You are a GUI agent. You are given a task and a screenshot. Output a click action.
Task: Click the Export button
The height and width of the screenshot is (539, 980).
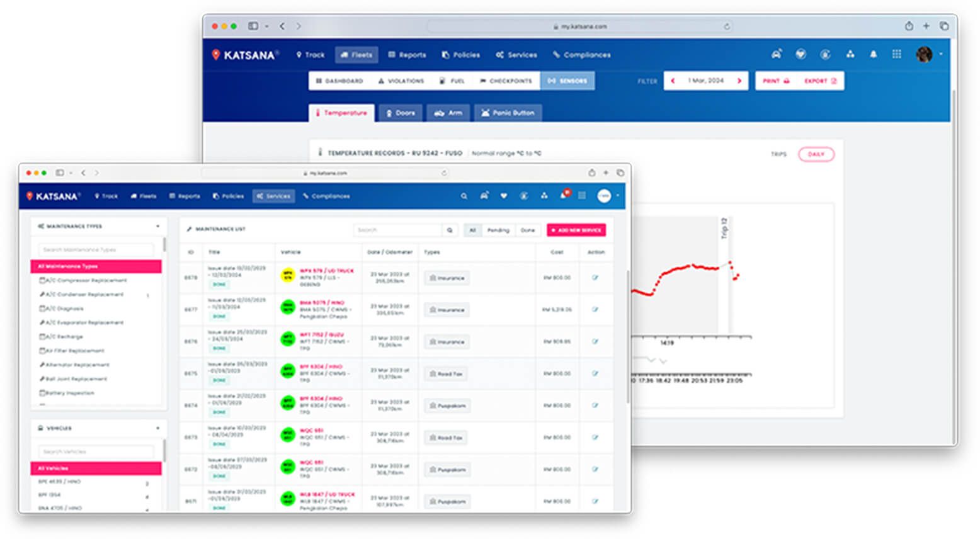[819, 81]
